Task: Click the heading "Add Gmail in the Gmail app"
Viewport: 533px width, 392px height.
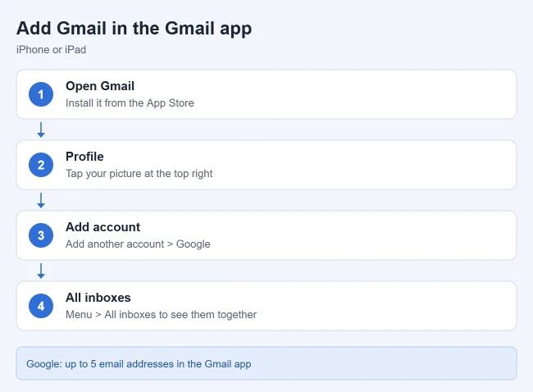Action: click(x=134, y=29)
